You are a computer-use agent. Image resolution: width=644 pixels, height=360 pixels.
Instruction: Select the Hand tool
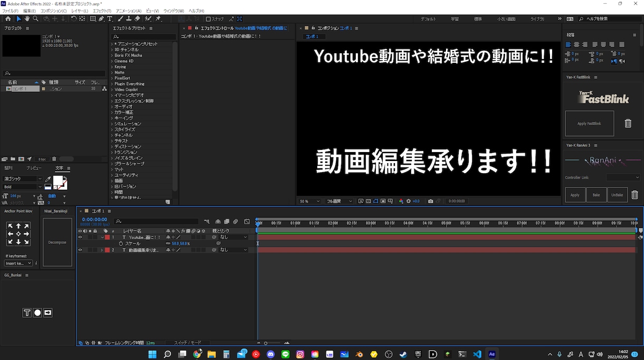click(27, 18)
